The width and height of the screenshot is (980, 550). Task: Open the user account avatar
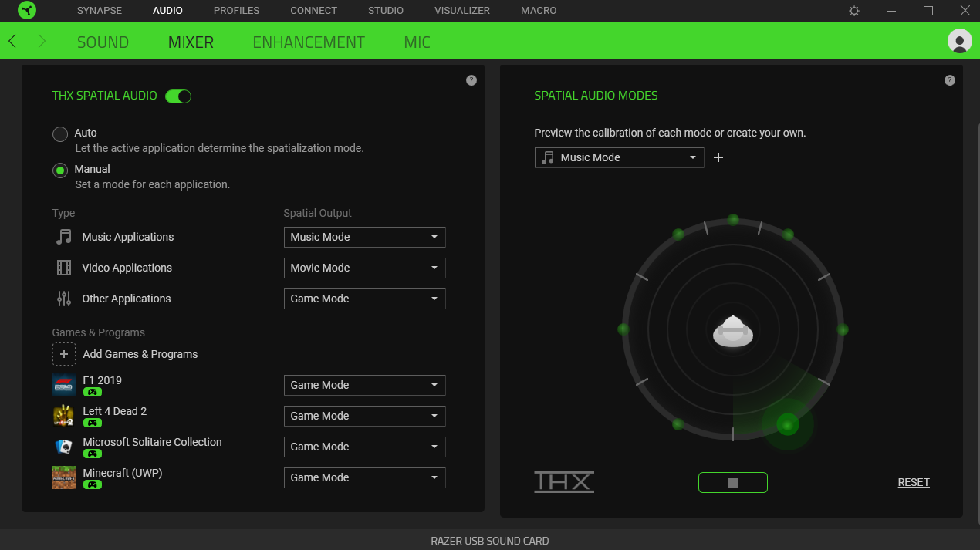(959, 41)
